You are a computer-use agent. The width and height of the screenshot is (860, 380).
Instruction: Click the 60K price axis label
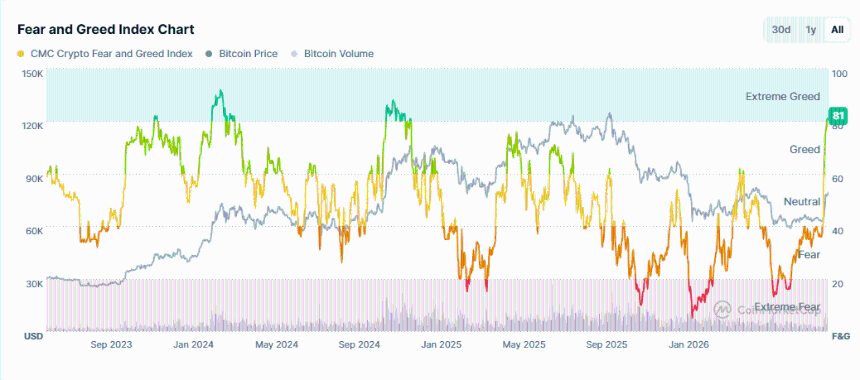coord(34,231)
